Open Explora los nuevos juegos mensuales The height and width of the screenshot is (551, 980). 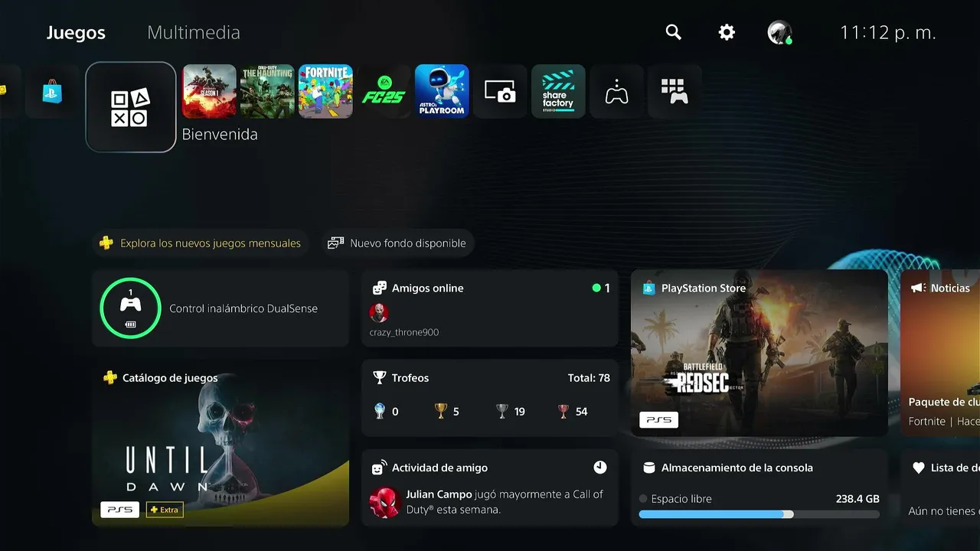click(201, 243)
